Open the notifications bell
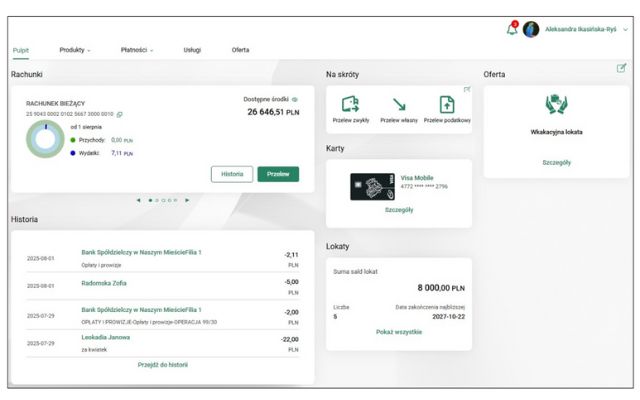 [512, 29]
